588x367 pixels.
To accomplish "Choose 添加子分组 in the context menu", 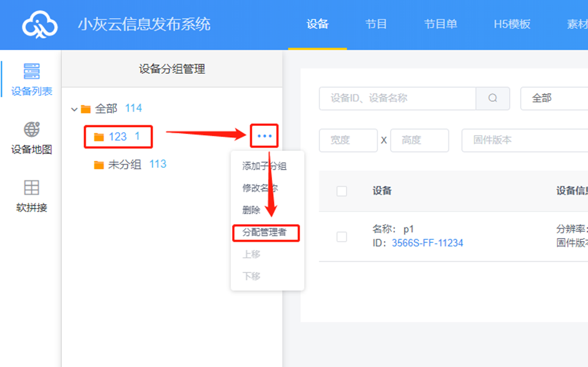I will point(265,166).
